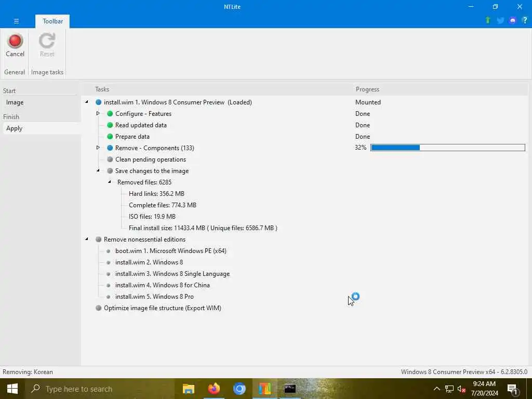Viewport: 532px width, 399px height.
Task: Select 'ISO files: 19.9 MB' row
Action: pyautogui.click(x=152, y=217)
